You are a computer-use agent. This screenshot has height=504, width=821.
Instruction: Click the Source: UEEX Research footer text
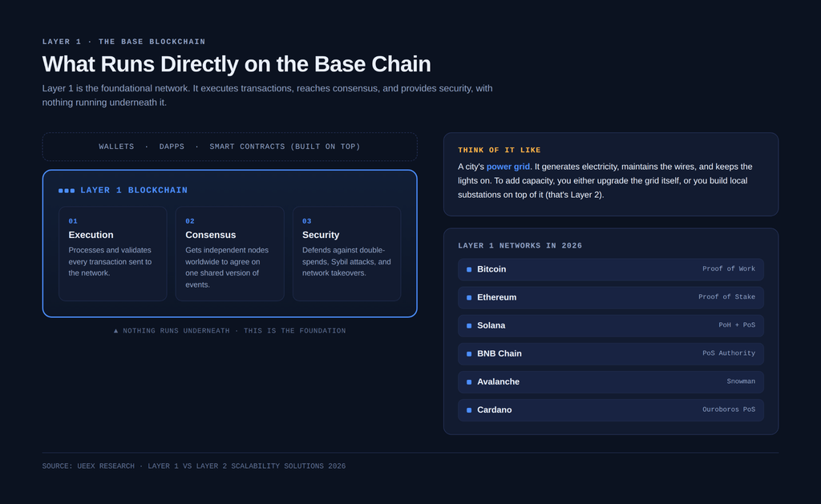coord(194,466)
